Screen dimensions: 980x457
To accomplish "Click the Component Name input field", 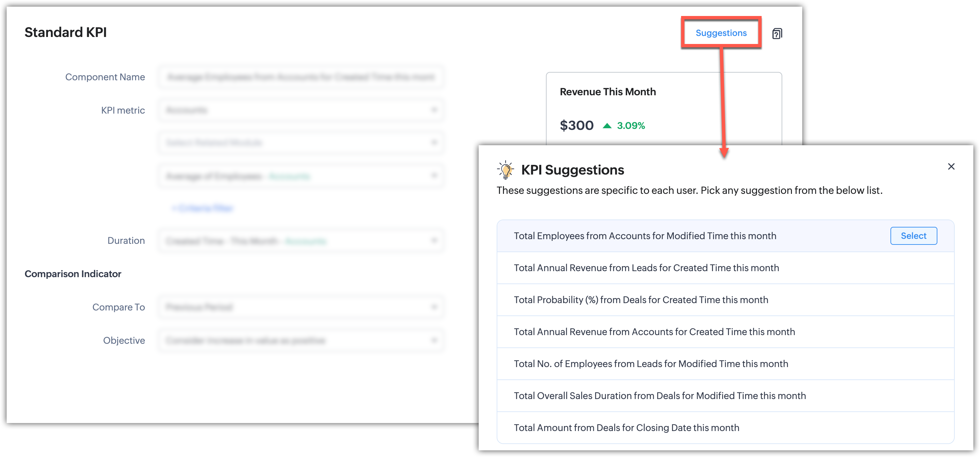I will [x=301, y=77].
